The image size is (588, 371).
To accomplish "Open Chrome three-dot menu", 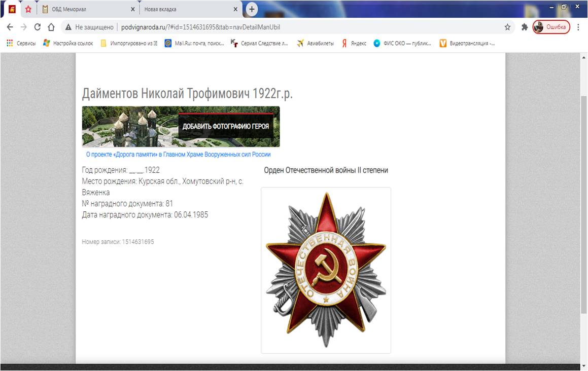I will (578, 27).
